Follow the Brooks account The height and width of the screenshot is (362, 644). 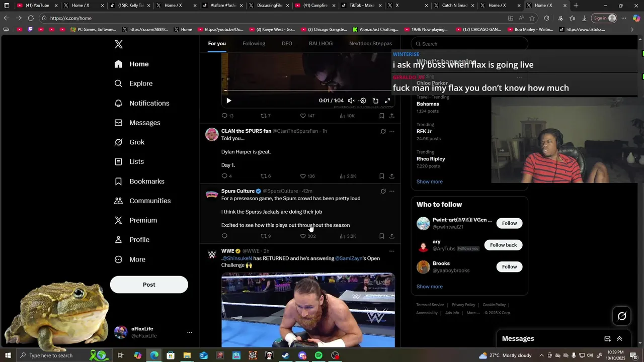point(509,267)
